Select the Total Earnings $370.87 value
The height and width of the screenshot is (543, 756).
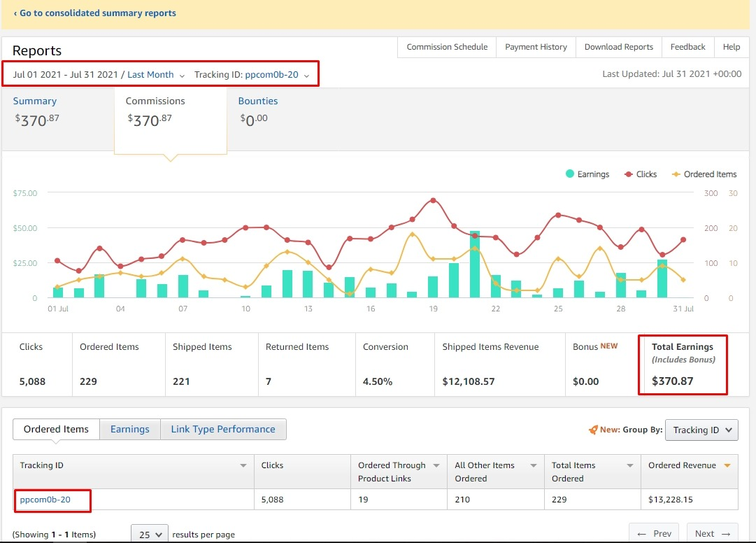tap(672, 381)
